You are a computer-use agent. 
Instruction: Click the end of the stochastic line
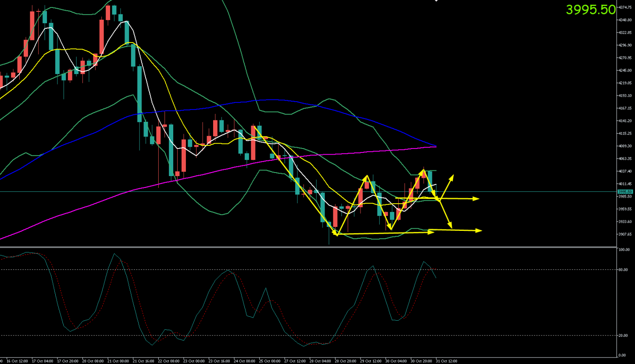pyautogui.click(x=436, y=278)
